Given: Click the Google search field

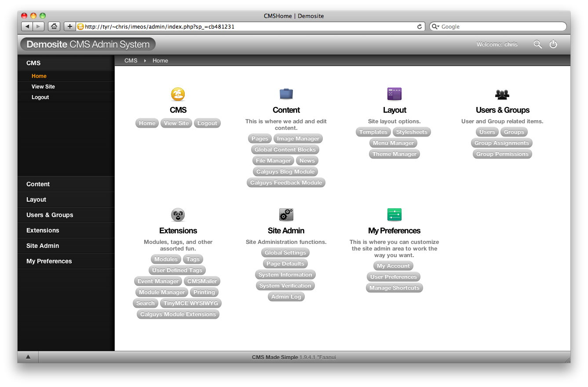Looking at the screenshot, I should click(x=498, y=26).
